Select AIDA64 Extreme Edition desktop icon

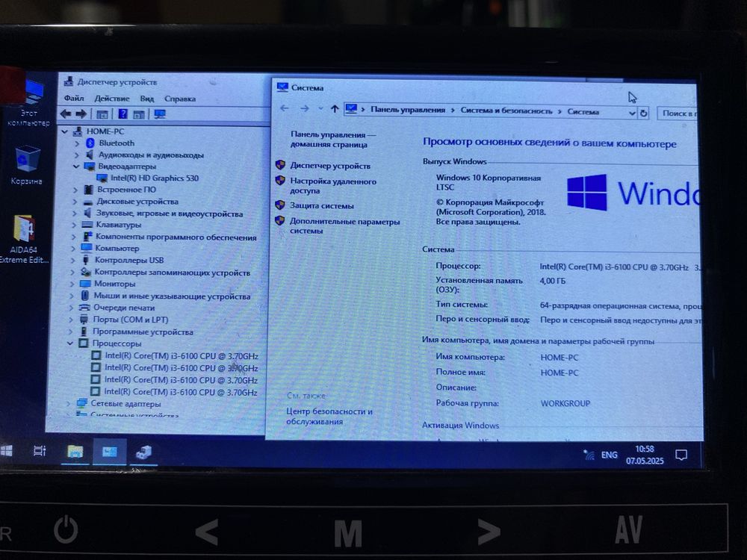click(24, 239)
